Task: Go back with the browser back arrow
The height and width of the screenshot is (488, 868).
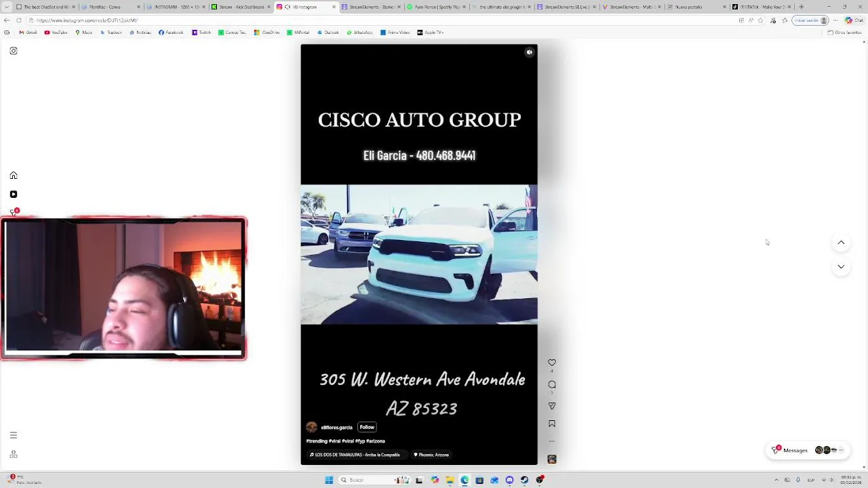Action: 7,20
